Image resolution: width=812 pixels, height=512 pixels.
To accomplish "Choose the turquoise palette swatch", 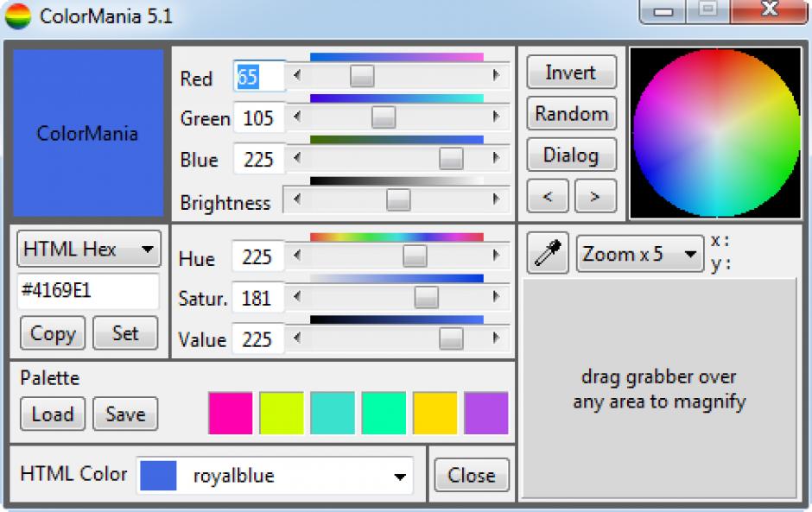I will tap(333, 413).
